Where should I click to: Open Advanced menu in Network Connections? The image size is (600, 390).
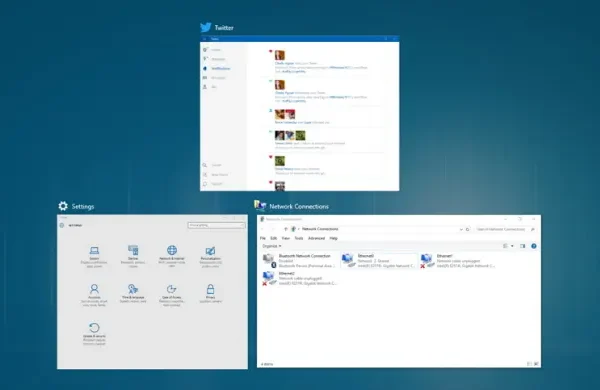pos(316,238)
